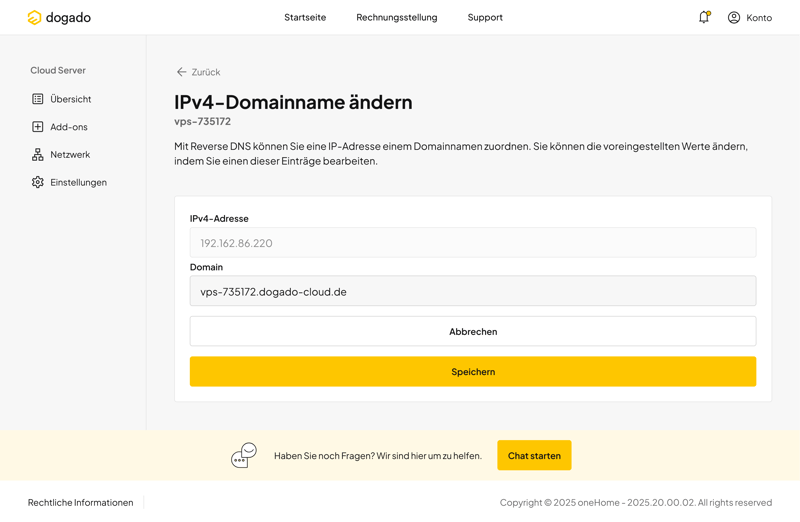Open Support in the top navigation

[485, 17]
